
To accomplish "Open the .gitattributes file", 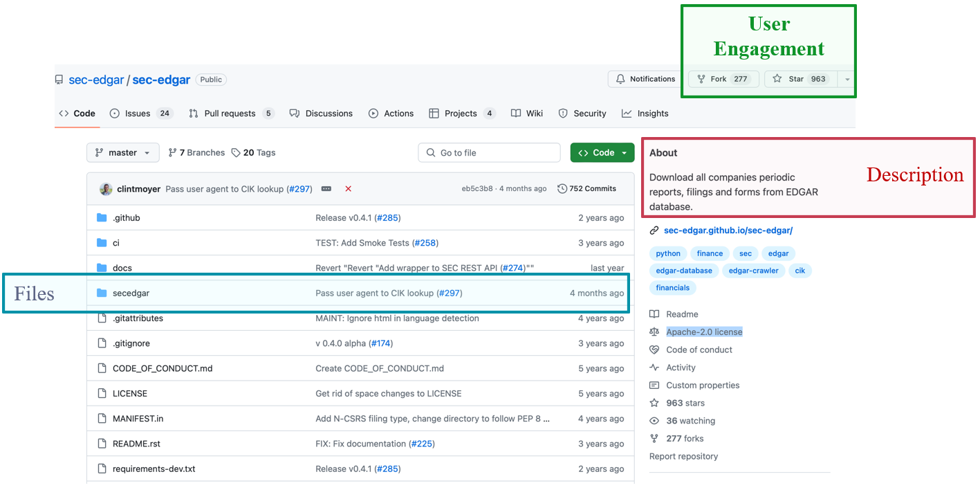I will click(138, 318).
